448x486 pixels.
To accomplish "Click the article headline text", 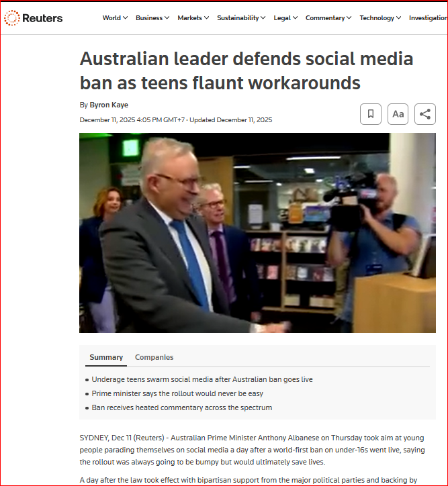I will [247, 70].
